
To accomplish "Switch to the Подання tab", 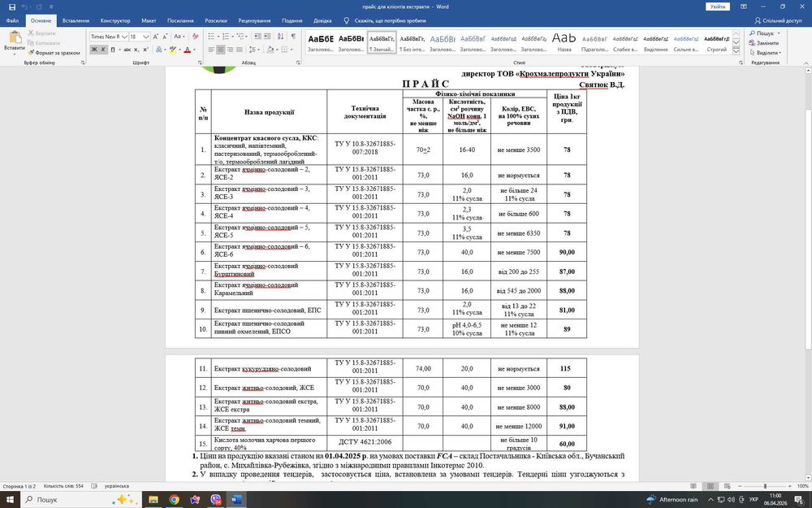I will click(292, 21).
